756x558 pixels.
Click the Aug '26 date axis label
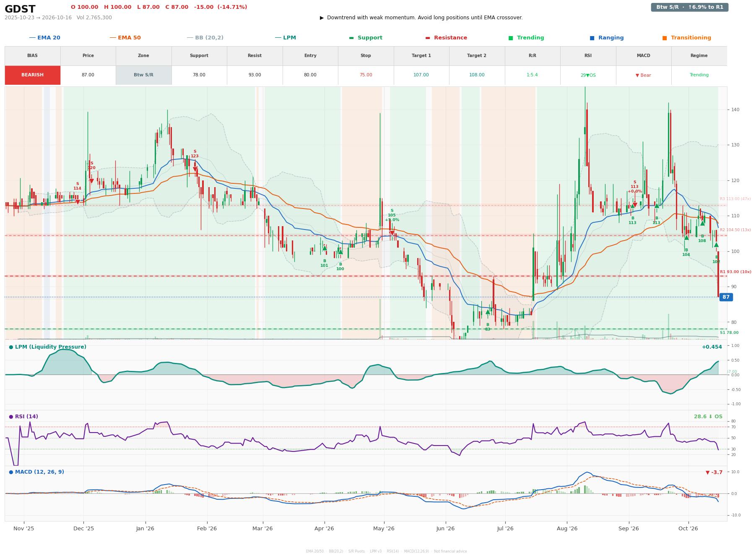pos(567,529)
